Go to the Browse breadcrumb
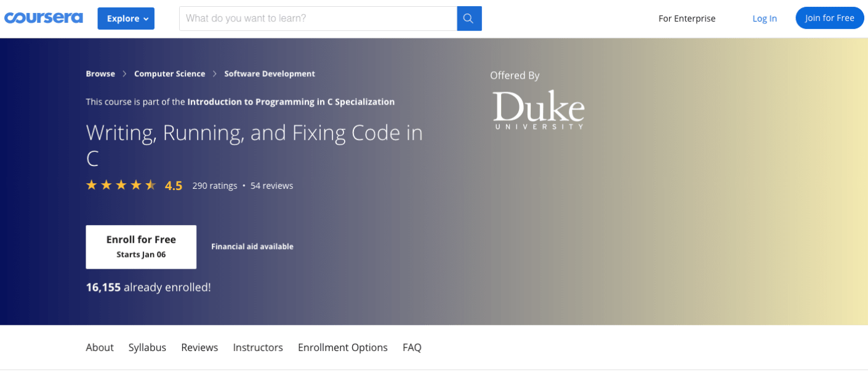 click(100, 74)
